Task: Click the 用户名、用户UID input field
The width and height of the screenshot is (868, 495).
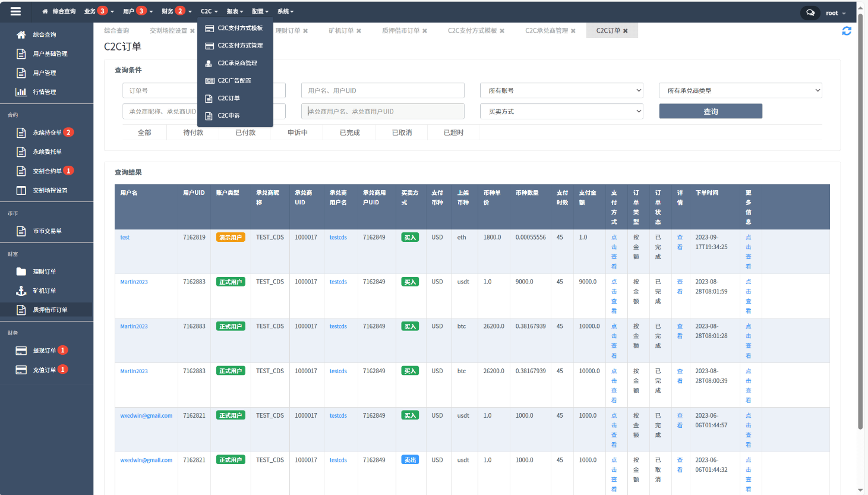Action: 383,90
